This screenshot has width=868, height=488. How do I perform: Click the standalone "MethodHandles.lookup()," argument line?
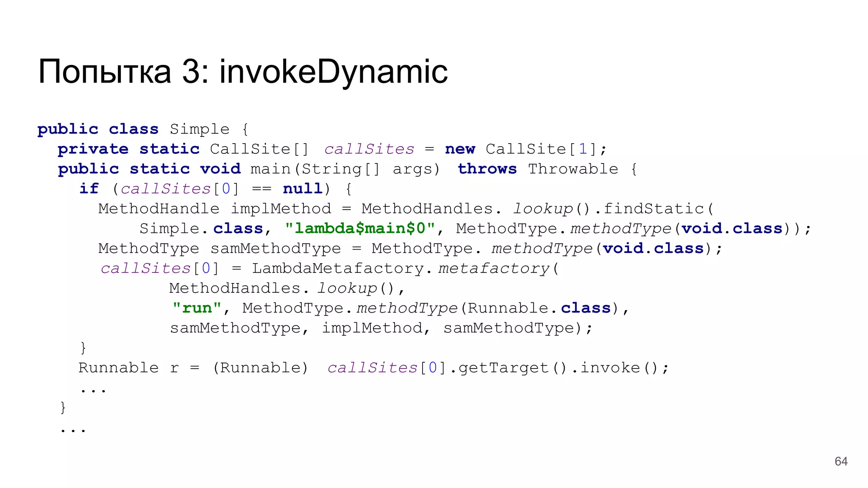click(x=287, y=288)
